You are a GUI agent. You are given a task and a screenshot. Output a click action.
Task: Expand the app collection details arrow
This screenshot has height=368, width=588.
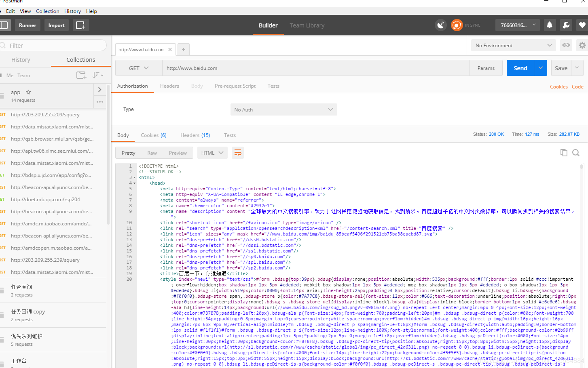(x=99, y=90)
